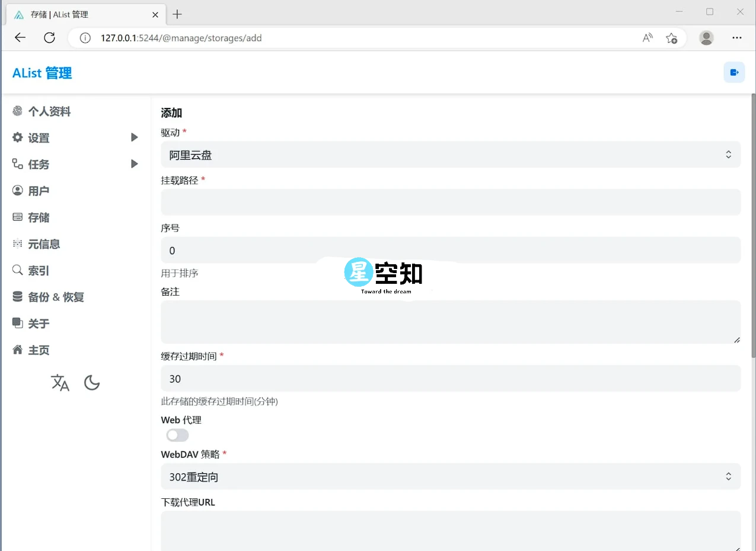Click the logout icon top right
The image size is (756, 551).
click(734, 72)
